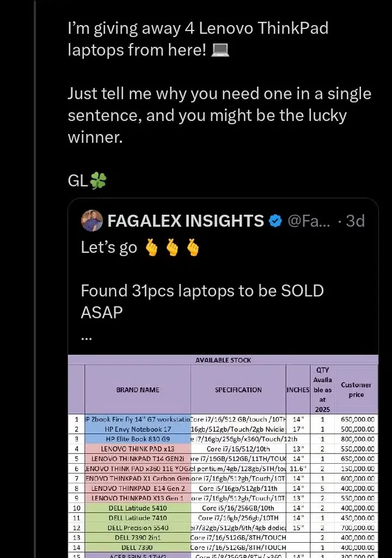Click the verified badge next to FAGALEX INSIGHTS
This screenshot has height=558, width=392.
click(x=275, y=221)
